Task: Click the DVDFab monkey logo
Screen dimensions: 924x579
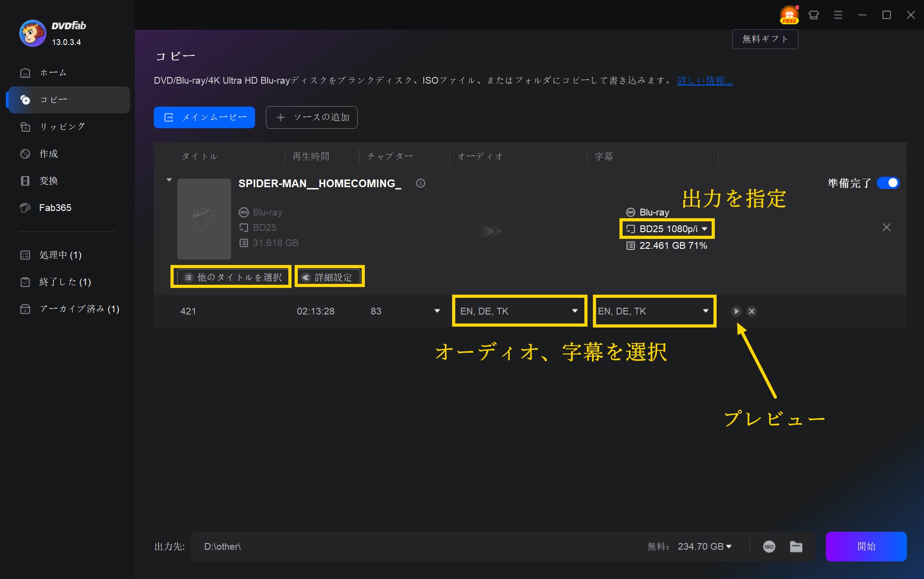Action: pos(32,33)
